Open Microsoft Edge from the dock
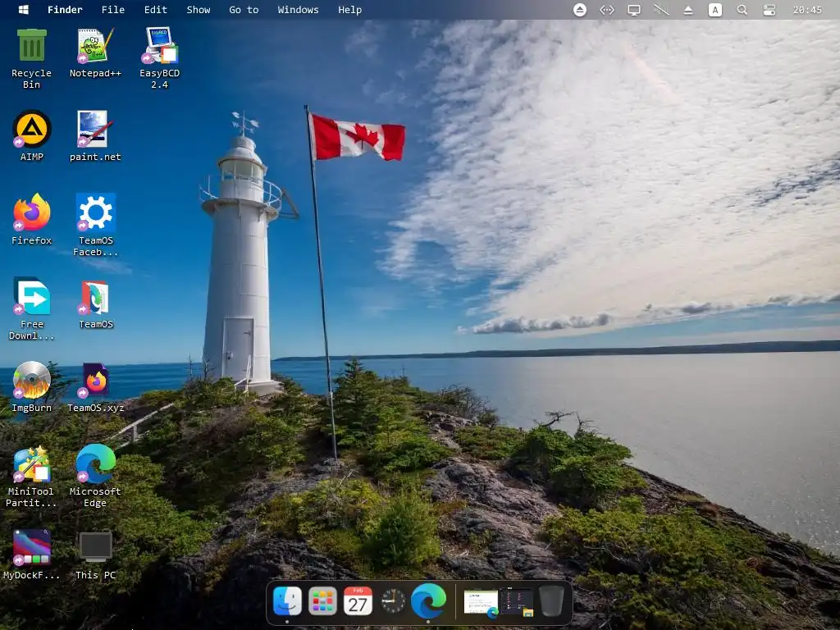The width and height of the screenshot is (840, 630). click(428, 601)
